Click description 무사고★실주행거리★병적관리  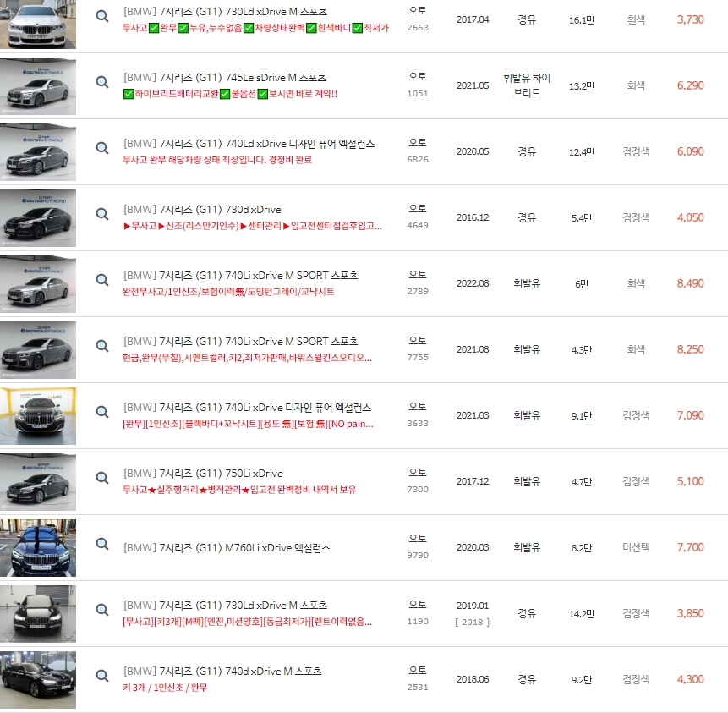pyautogui.click(x=239, y=490)
